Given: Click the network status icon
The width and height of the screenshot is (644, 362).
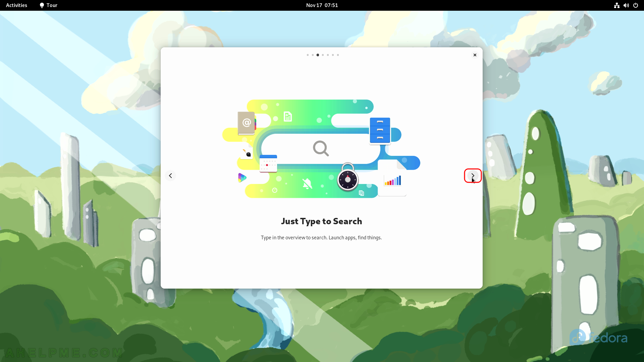Looking at the screenshot, I should tap(616, 5).
